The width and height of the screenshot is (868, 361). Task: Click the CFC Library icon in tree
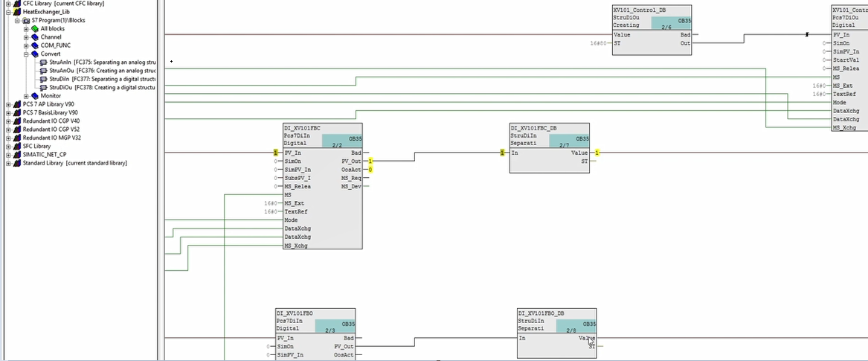17,3
